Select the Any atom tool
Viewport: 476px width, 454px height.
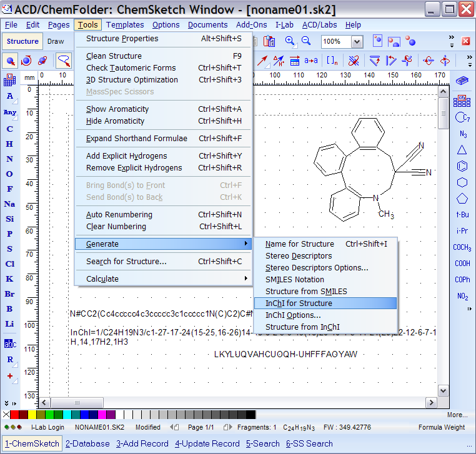[x=10, y=112]
